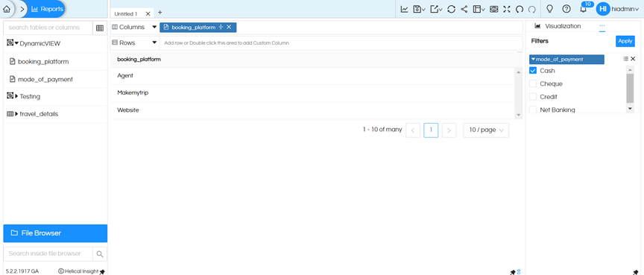
Task: Click the pin icon beside Helical Insight
Action: 102,271
